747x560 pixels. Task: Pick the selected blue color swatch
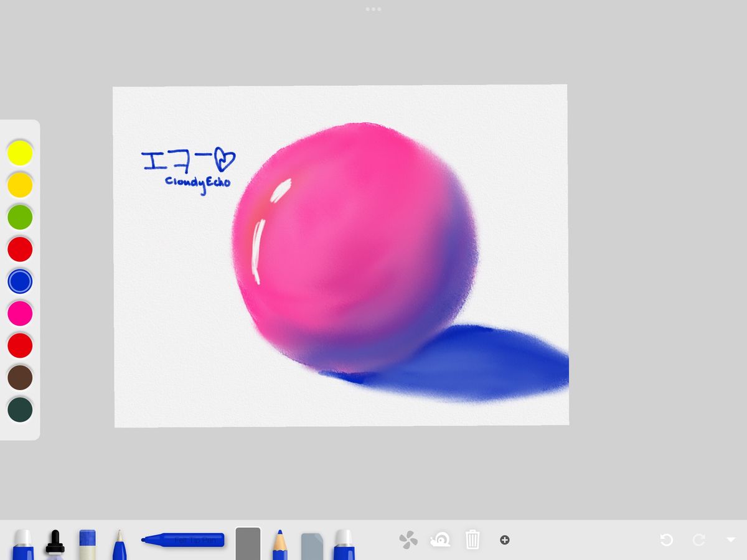(x=20, y=281)
